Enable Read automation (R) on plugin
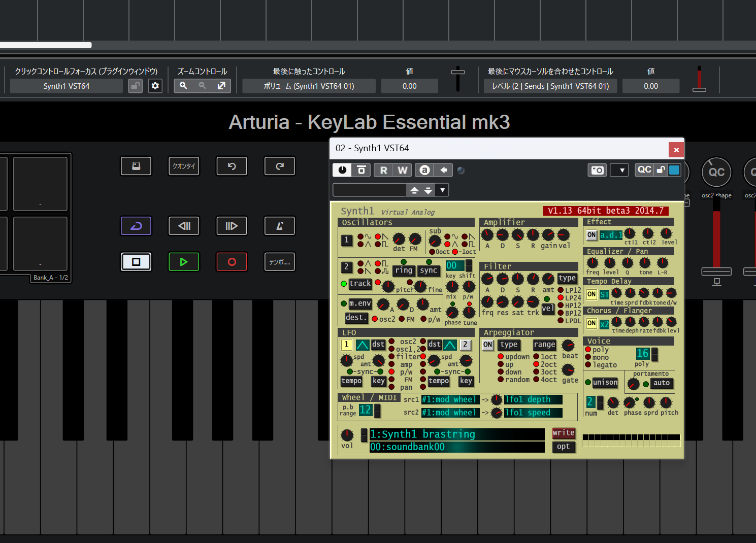756x543 pixels. [384, 170]
